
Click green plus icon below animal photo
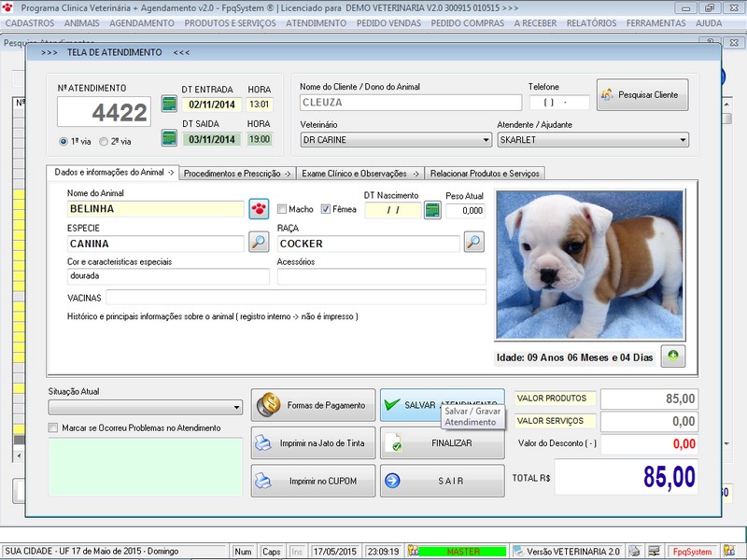click(x=673, y=356)
